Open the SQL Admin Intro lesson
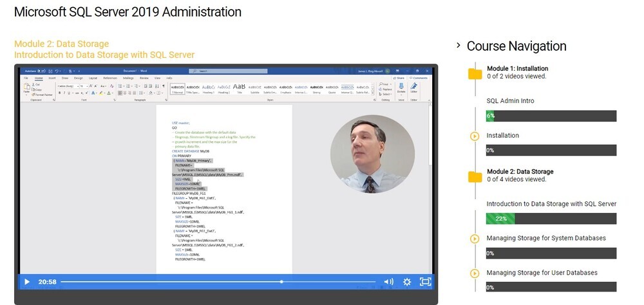 [510, 100]
